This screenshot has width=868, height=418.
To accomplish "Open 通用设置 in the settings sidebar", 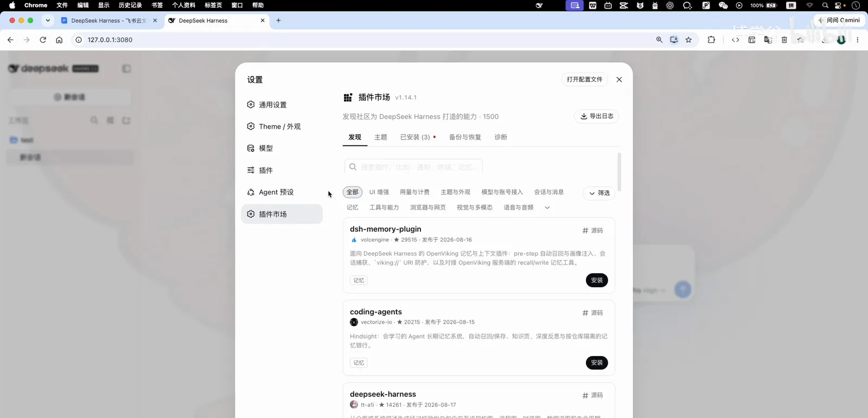I will (282, 105).
